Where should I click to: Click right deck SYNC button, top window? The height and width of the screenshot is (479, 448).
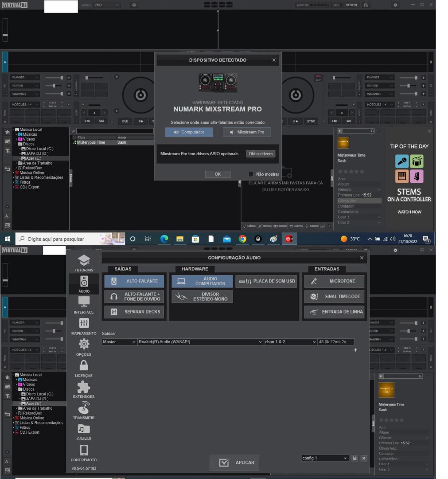(x=311, y=121)
